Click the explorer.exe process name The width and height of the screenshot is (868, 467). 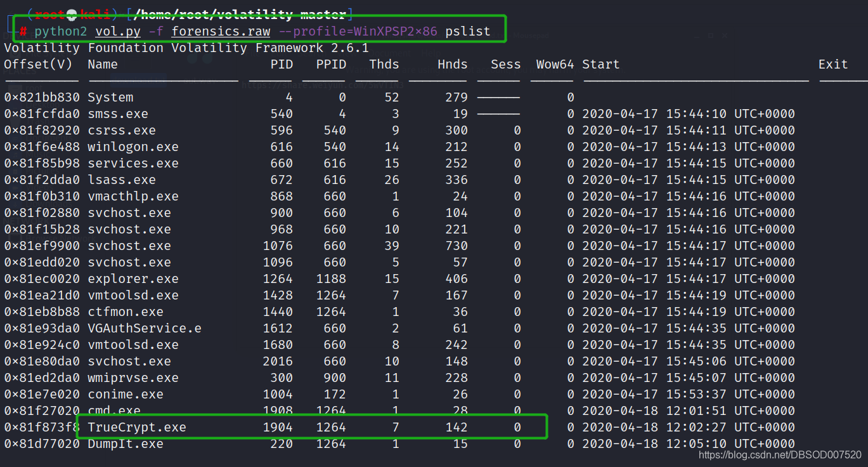point(133,279)
